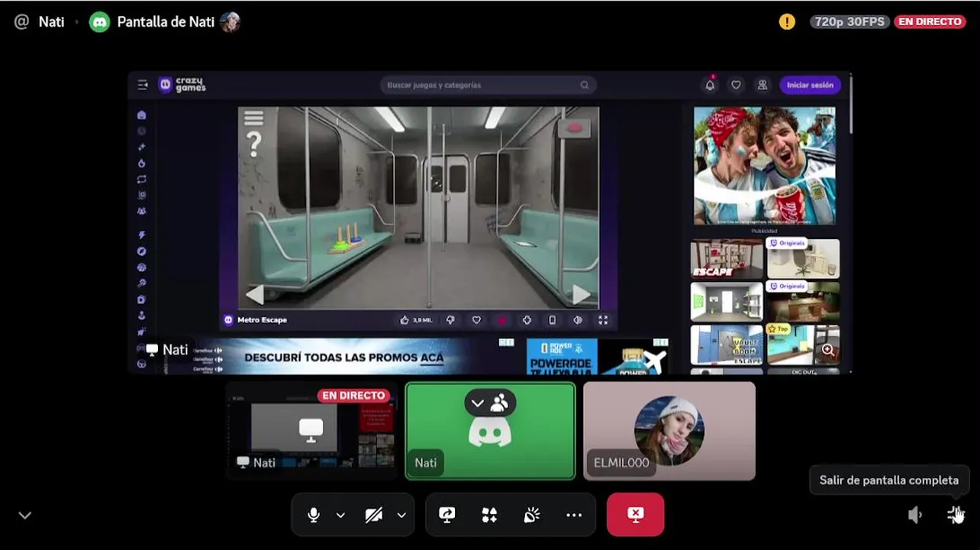Click the search magnifier icon
This screenshot has width=980, height=550.
point(585,85)
